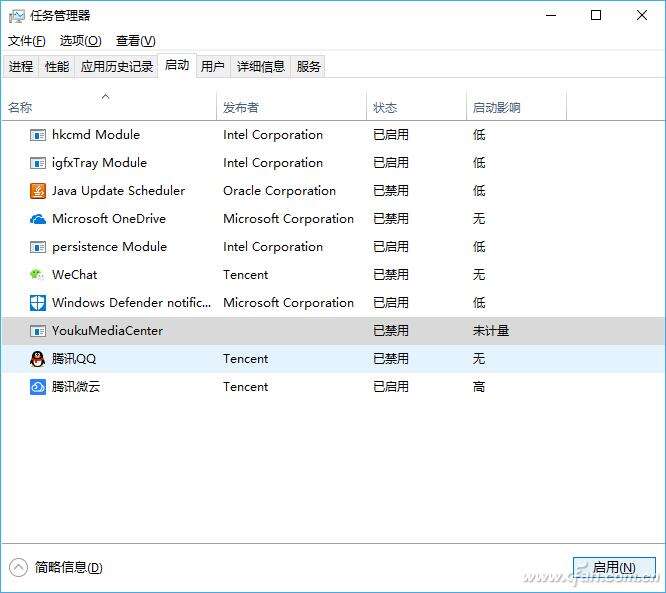Image resolution: width=666 pixels, height=593 pixels.
Task: Select the WeChat entry name
Action: (x=75, y=275)
